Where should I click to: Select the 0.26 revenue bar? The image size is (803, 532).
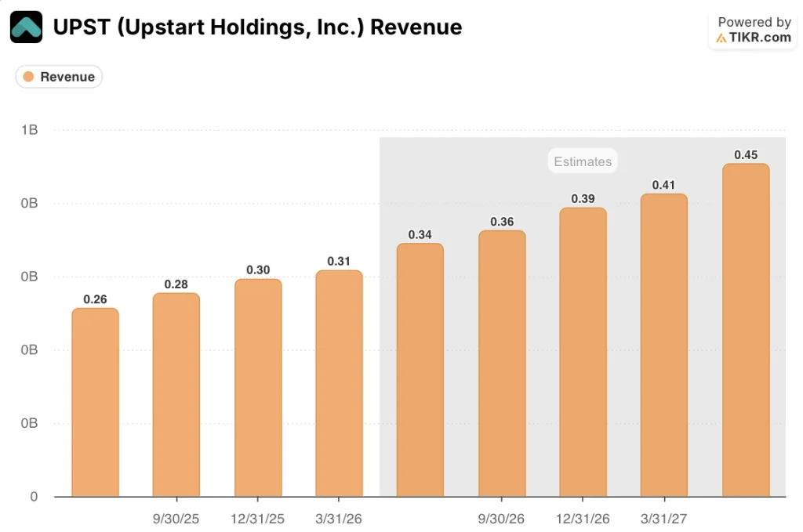(95, 402)
